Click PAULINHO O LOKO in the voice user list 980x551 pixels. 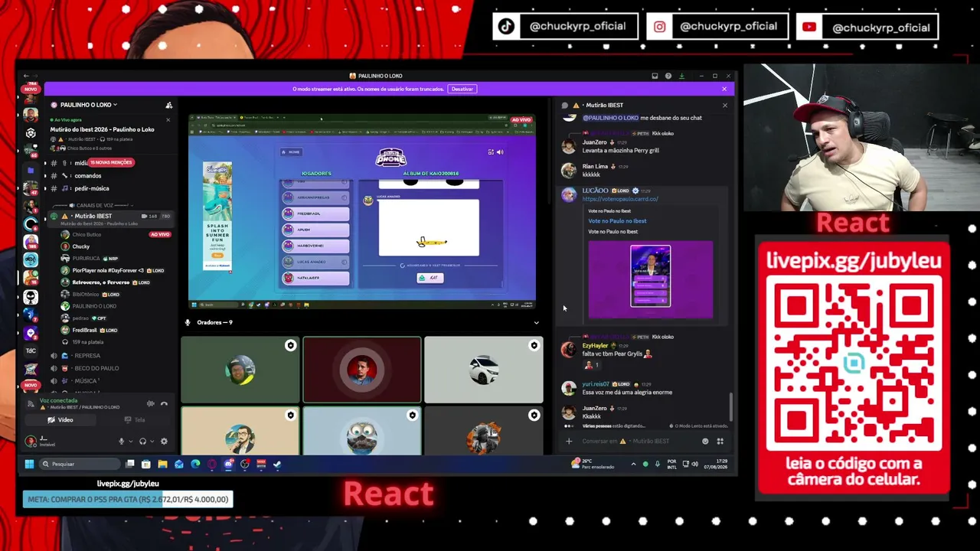tap(94, 306)
